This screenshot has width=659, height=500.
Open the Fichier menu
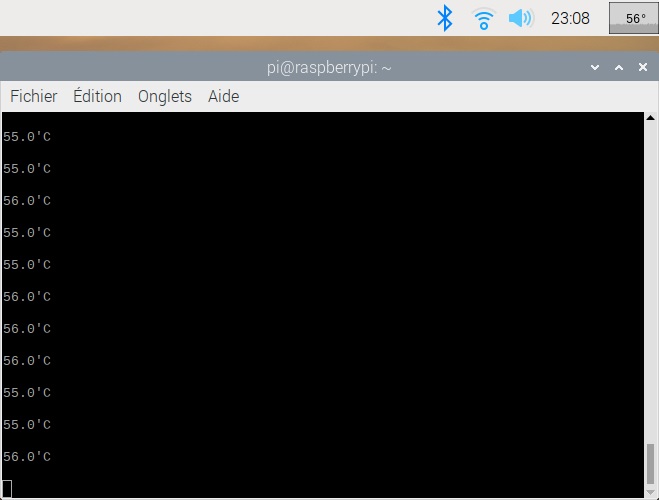34,96
